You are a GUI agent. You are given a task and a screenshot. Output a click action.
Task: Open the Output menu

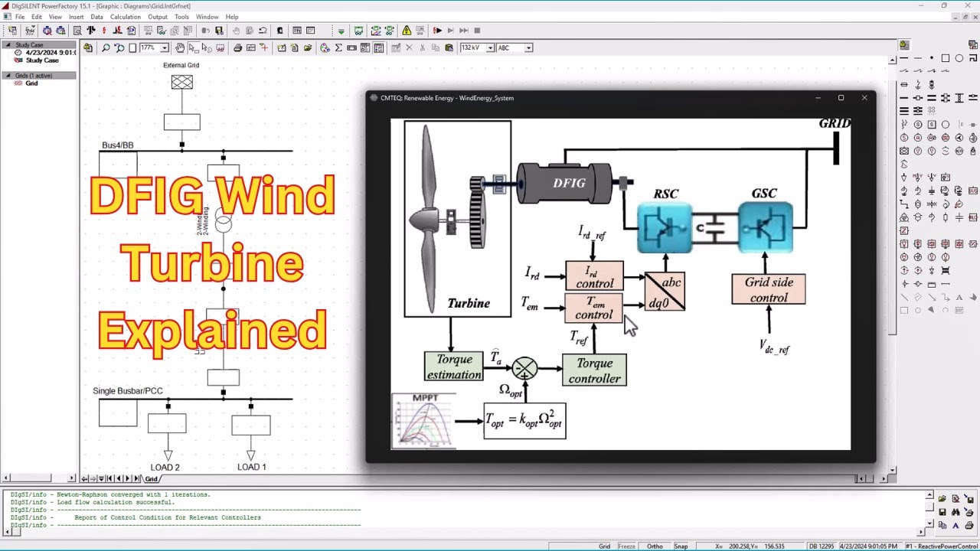click(x=158, y=17)
